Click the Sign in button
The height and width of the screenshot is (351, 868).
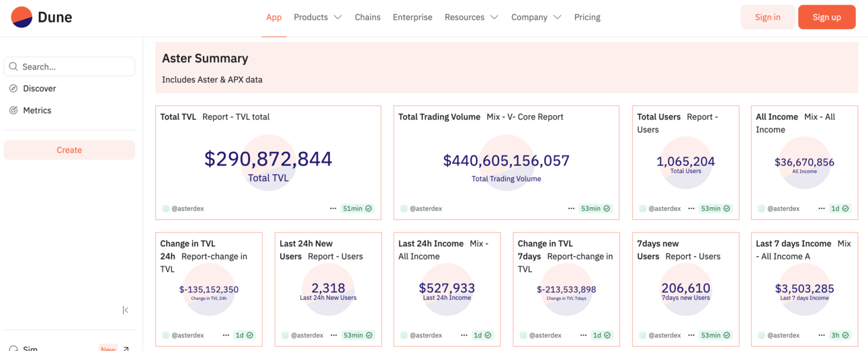coord(767,17)
